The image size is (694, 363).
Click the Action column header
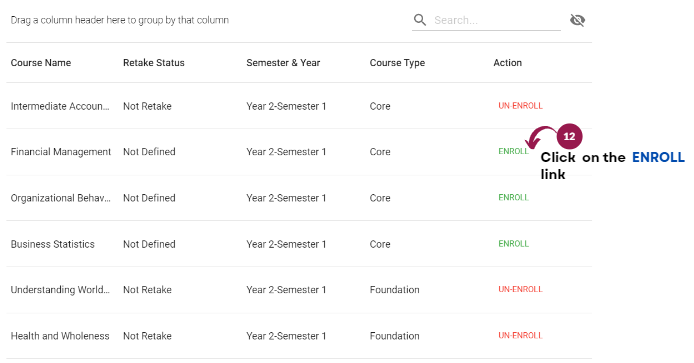[x=508, y=63]
